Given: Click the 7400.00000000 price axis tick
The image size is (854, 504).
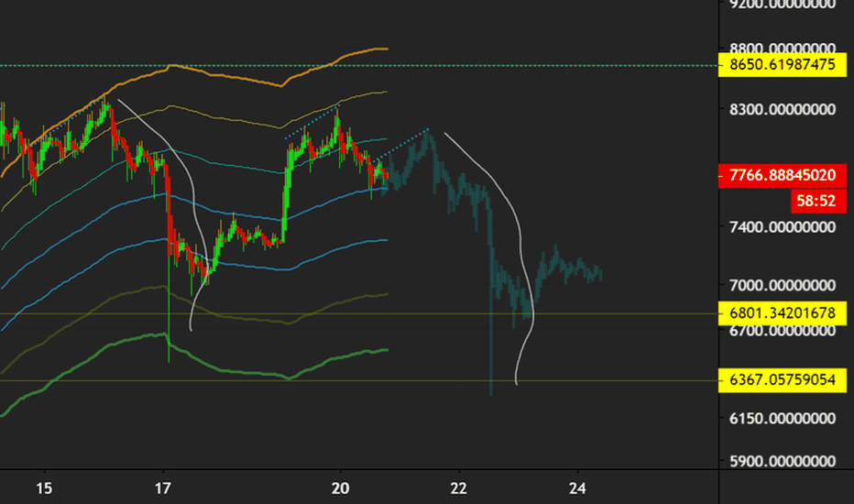Looking at the screenshot, I should [x=783, y=226].
